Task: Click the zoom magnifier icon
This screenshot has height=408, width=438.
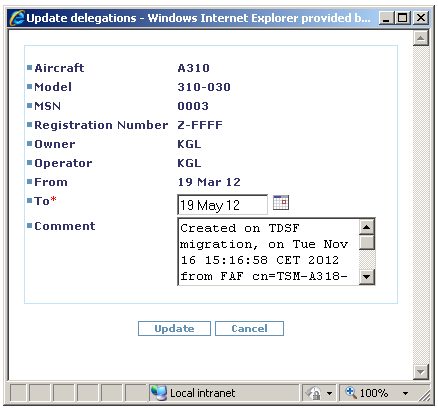Action: click(x=351, y=392)
